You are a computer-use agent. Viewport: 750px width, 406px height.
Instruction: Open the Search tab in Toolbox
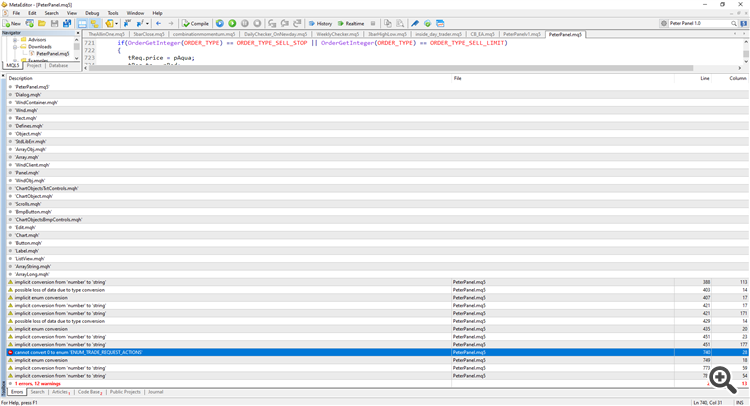point(37,392)
